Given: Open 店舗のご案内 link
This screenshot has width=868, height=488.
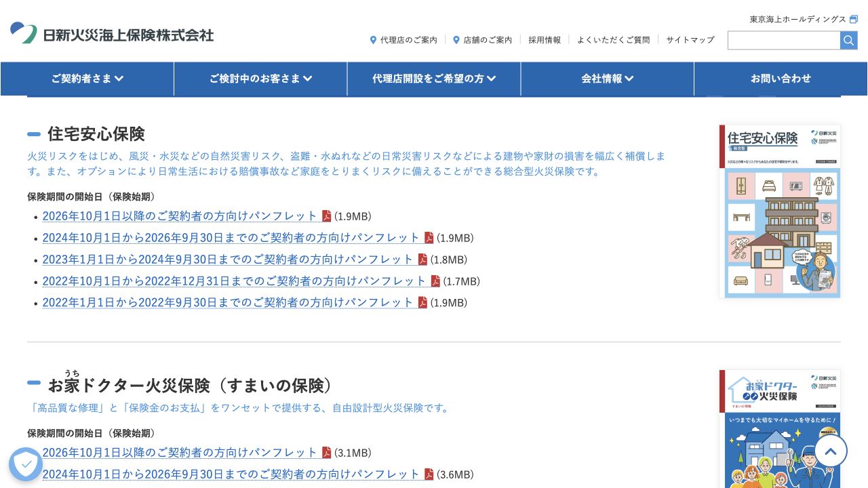Looking at the screenshot, I should pyautogui.click(x=488, y=40).
